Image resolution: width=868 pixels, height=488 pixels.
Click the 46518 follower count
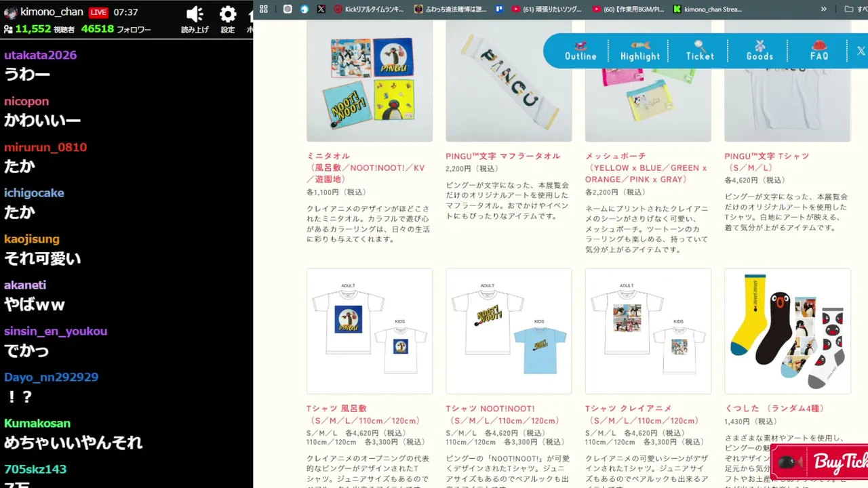98,29
